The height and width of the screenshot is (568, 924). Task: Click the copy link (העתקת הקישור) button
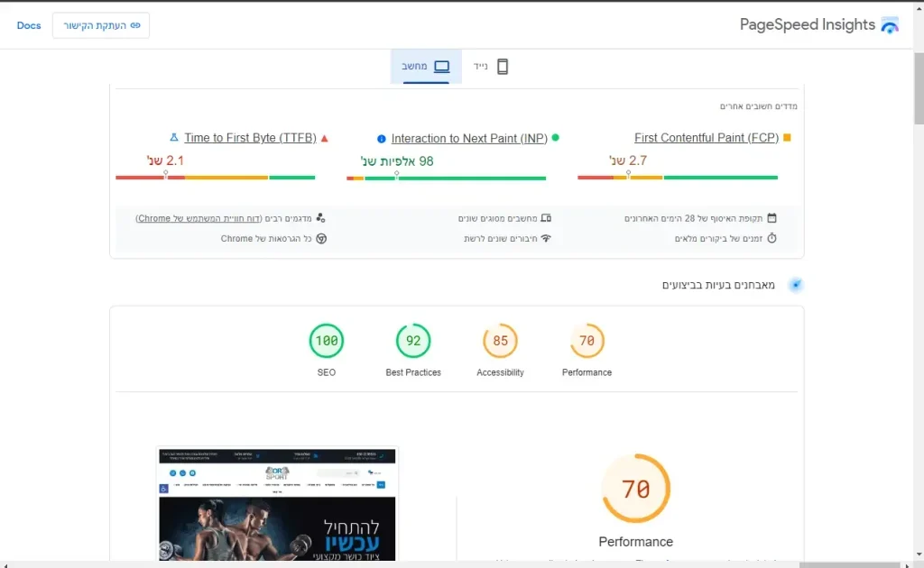[x=101, y=25]
